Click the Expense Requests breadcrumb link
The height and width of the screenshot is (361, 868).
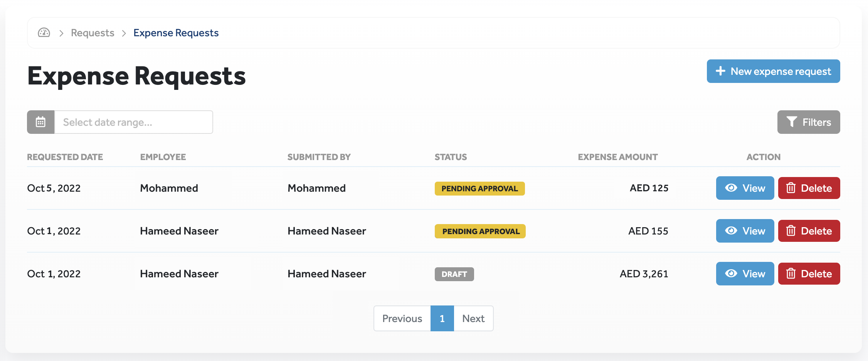(176, 33)
